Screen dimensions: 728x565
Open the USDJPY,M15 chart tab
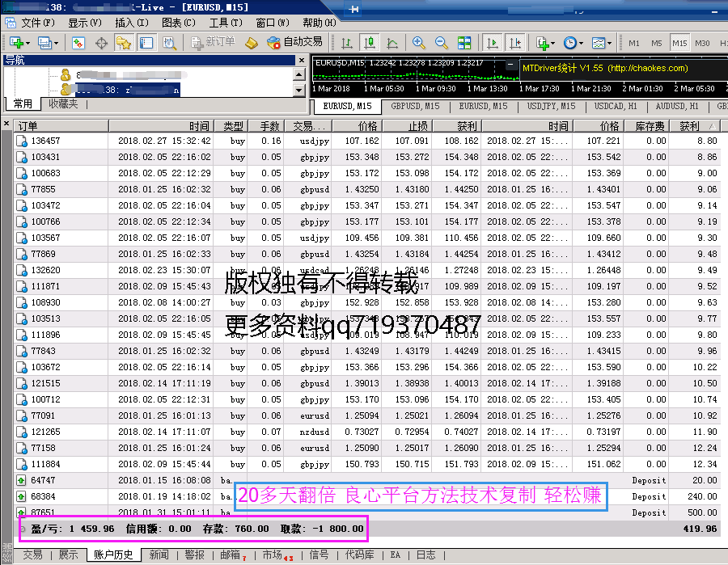(551, 106)
